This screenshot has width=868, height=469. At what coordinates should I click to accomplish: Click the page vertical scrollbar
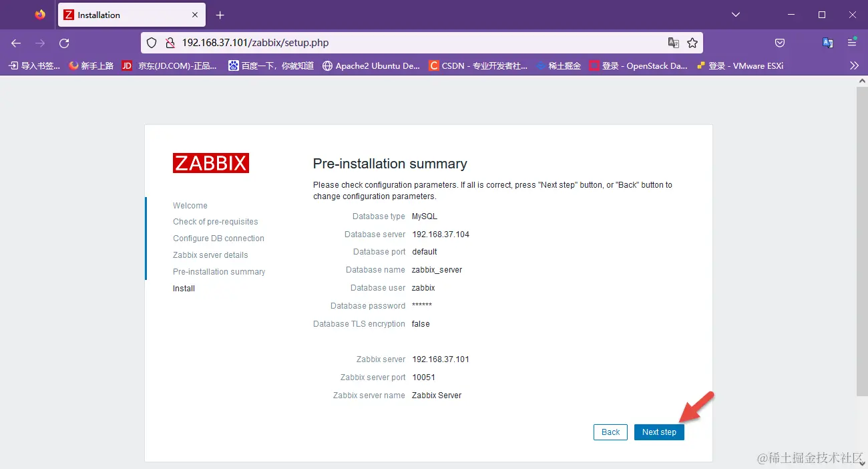(862, 241)
